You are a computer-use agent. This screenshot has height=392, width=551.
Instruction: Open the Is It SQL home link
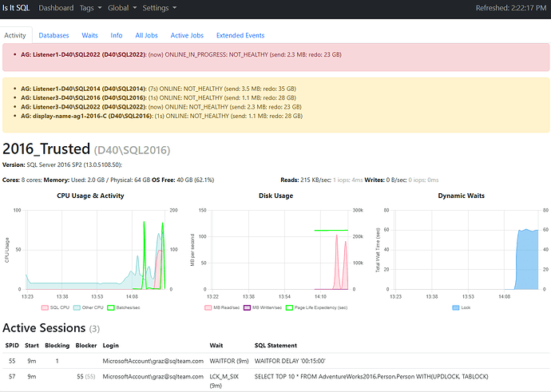coord(16,8)
